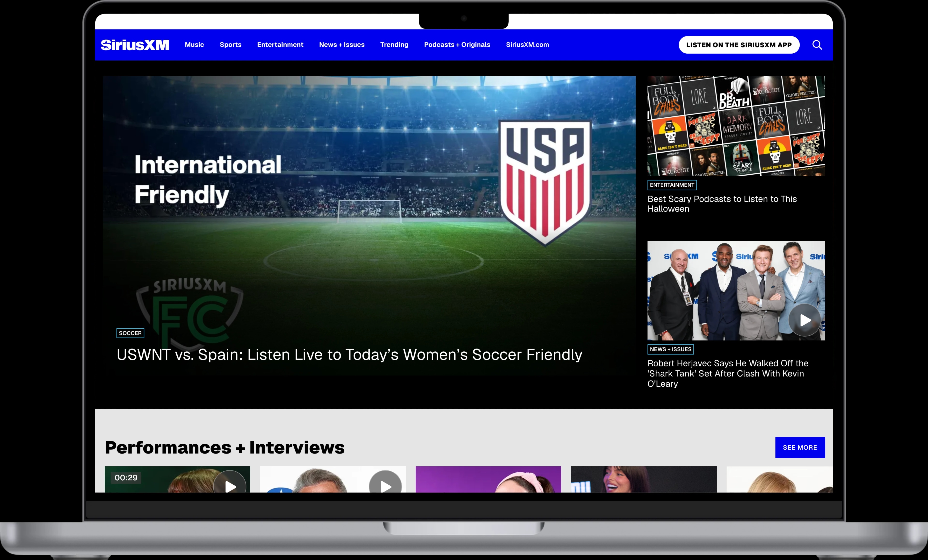Viewport: 928px width, 560px height.
Task: Click the See More button
Action: (800, 447)
